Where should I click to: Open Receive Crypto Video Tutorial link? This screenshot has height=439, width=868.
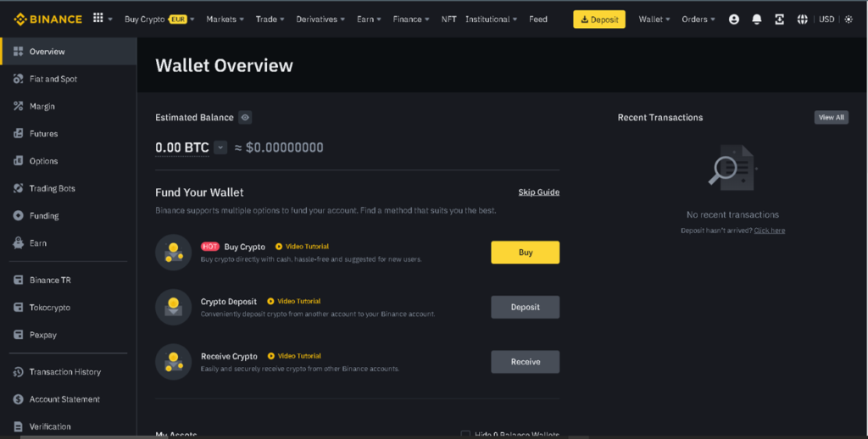(x=294, y=356)
